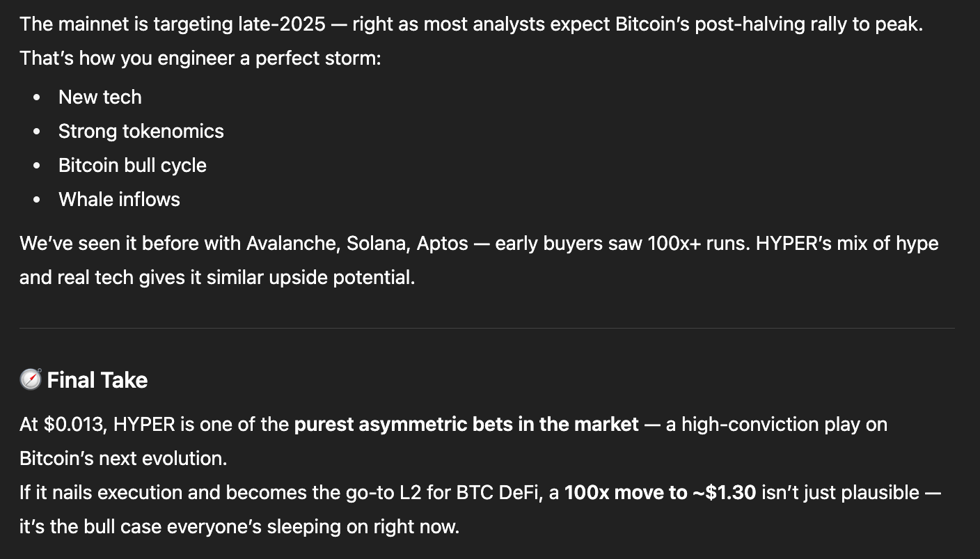980x559 pixels.
Task: Click the "$0.013" price text
Action: click(x=74, y=424)
